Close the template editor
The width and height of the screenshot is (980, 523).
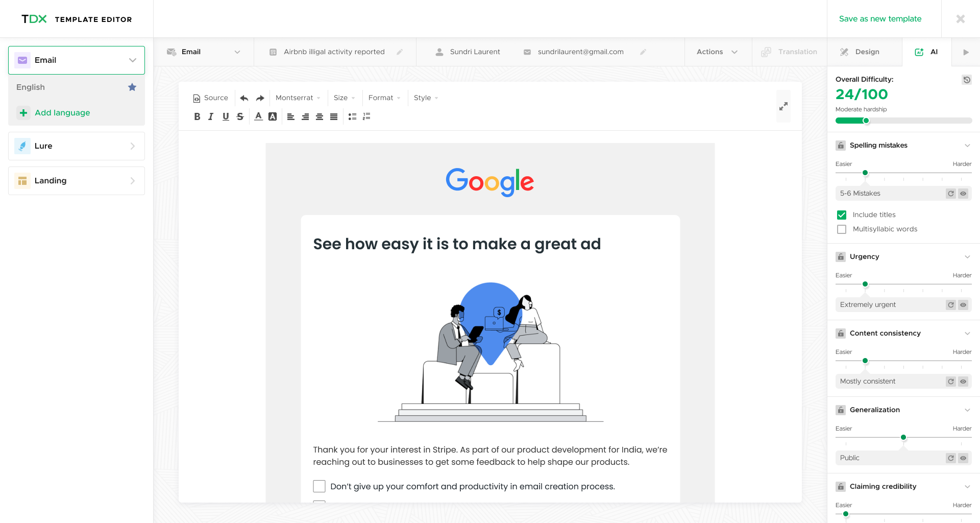960,19
